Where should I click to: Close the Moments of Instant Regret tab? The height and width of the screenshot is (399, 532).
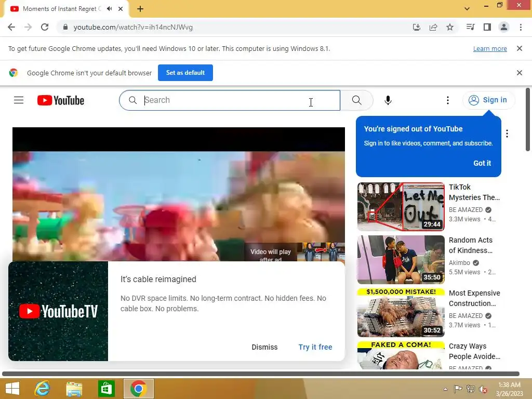(x=121, y=9)
